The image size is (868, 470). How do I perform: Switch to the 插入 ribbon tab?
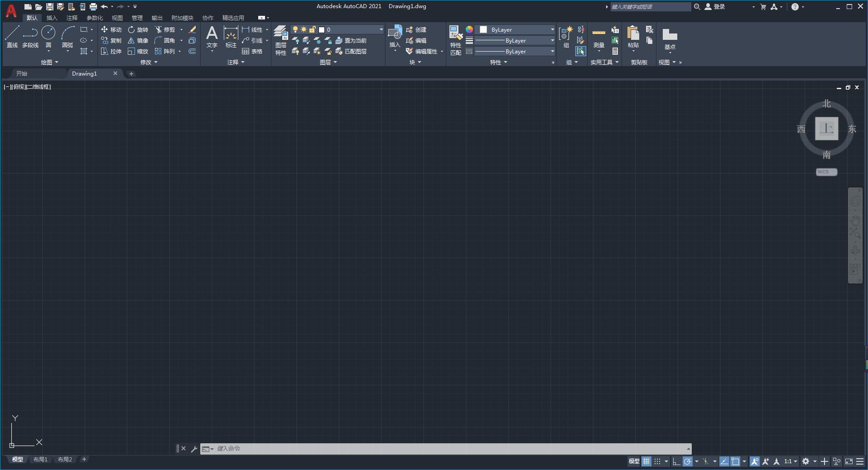click(52, 18)
